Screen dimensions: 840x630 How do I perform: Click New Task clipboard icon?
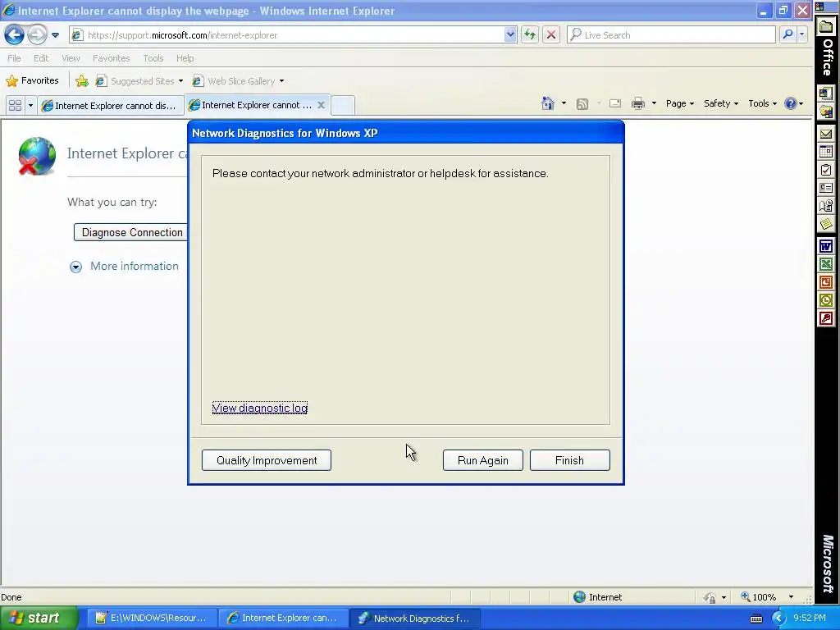826,170
